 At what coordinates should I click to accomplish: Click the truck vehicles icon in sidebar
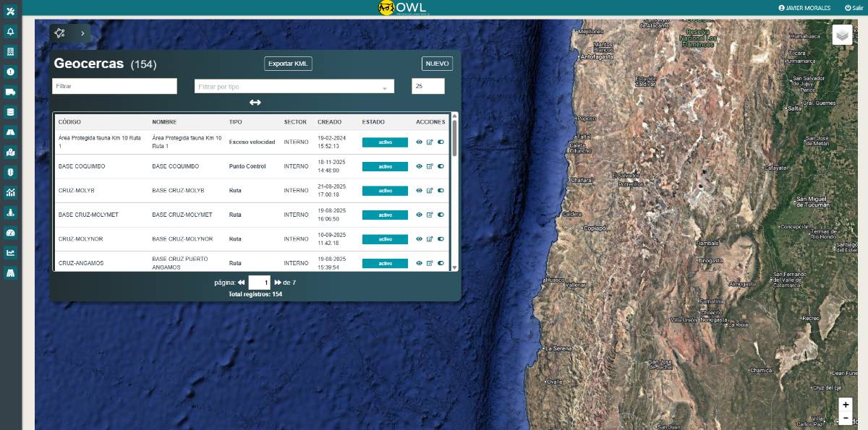[10, 92]
